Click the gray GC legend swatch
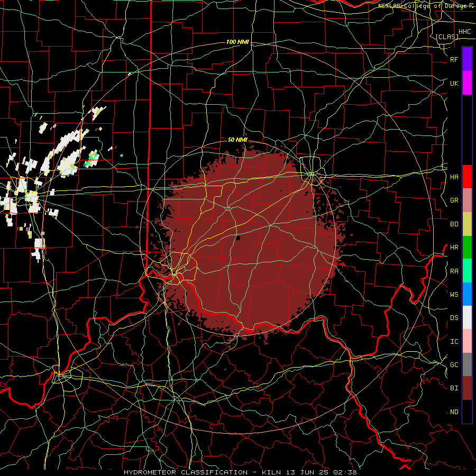Screen dimensions: 476x476 tap(467, 364)
